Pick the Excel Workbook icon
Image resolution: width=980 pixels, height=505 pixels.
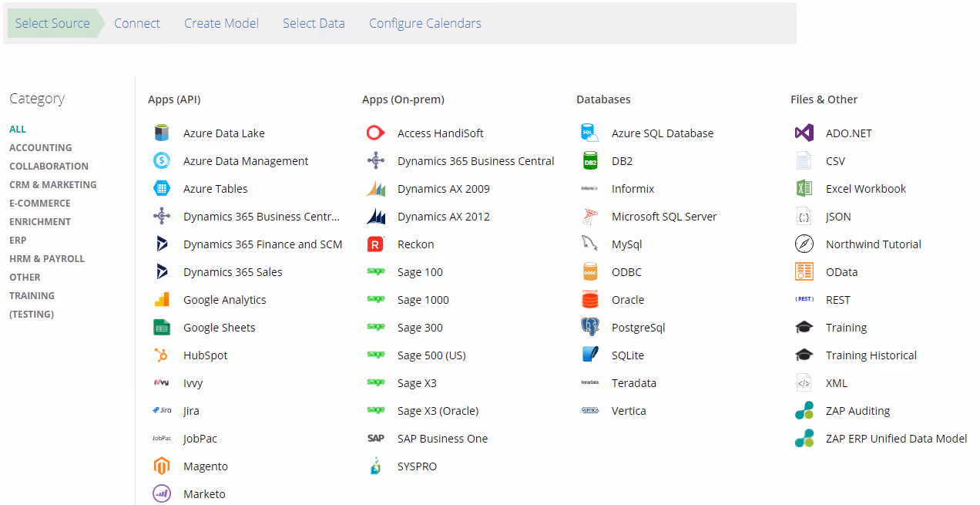(x=804, y=189)
